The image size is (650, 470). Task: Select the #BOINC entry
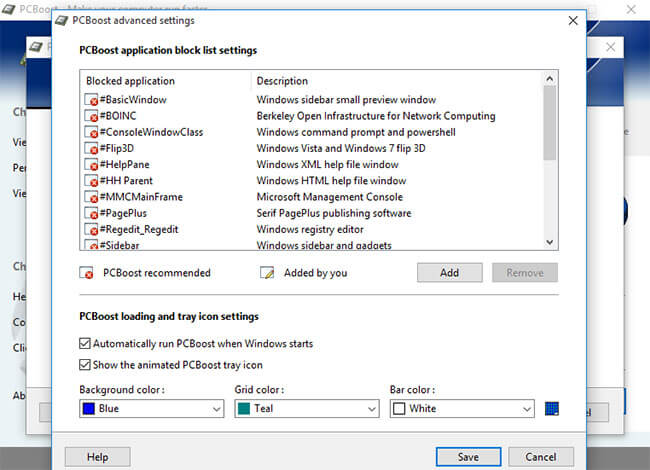coord(118,116)
